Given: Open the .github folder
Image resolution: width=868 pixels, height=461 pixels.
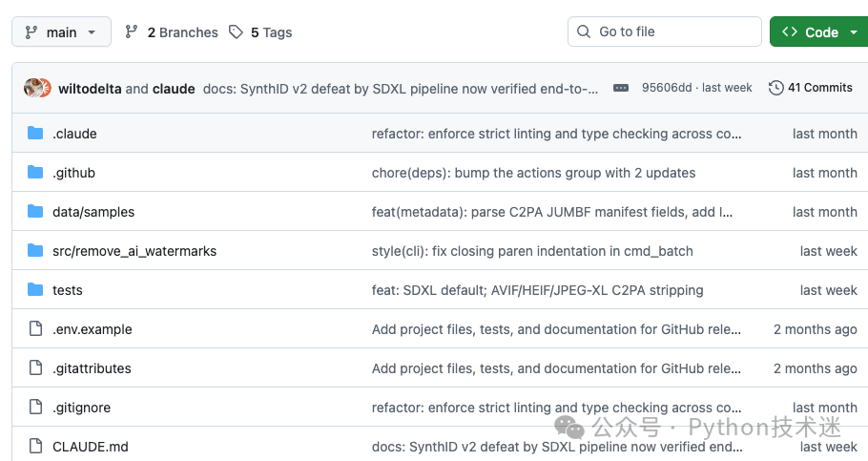Looking at the screenshot, I should [73, 173].
